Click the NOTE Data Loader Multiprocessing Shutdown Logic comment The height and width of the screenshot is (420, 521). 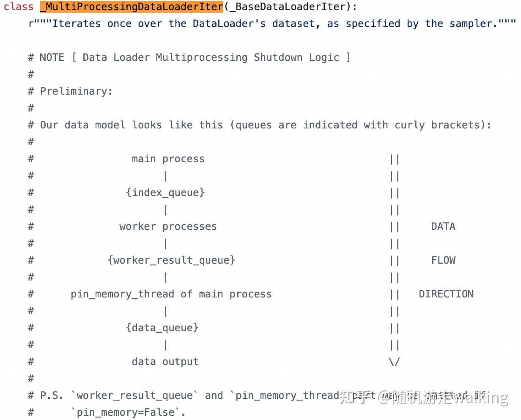point(195,57)
